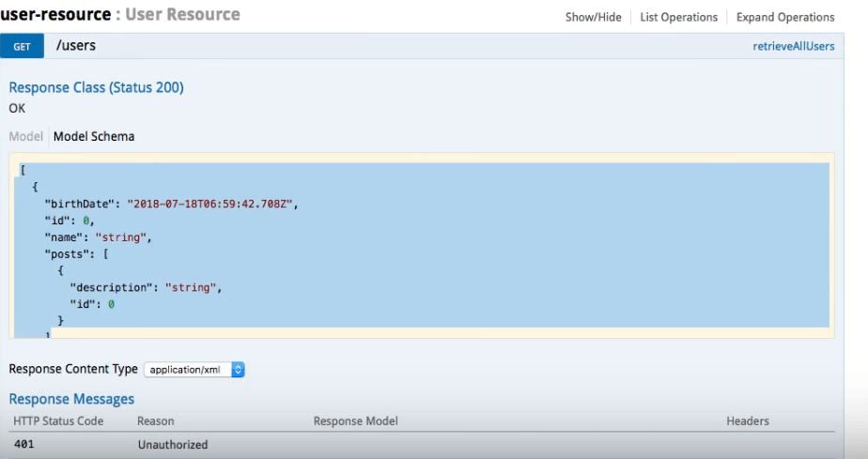Screen dimensions: 868x459
Task: Click the User Resource description text
Action: 182,14
